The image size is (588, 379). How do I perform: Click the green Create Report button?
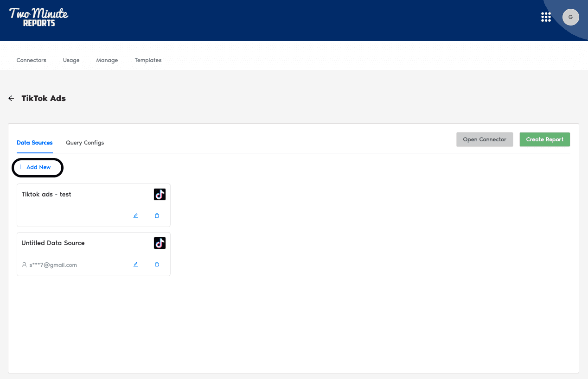point(544,139)
